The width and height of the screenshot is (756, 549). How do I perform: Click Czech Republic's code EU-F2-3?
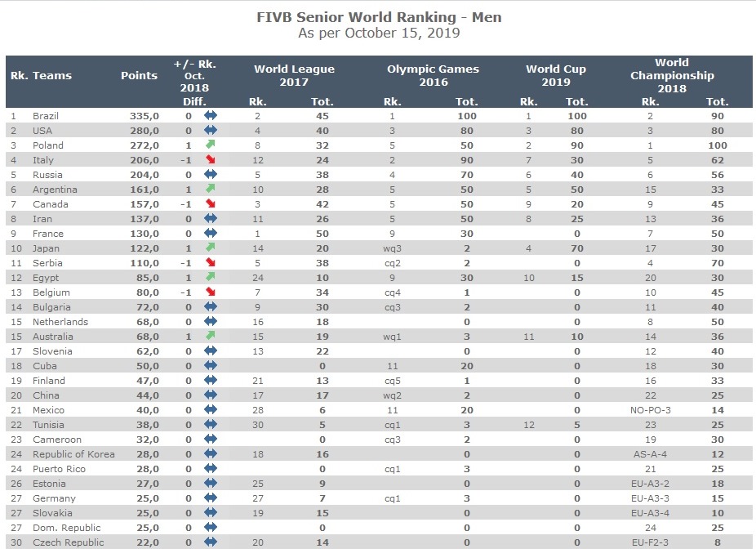pyautogui.click(x=651, y=542)
